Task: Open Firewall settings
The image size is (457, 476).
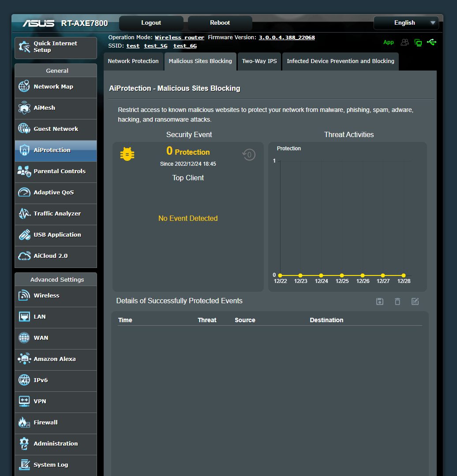Action: point(56,423)
